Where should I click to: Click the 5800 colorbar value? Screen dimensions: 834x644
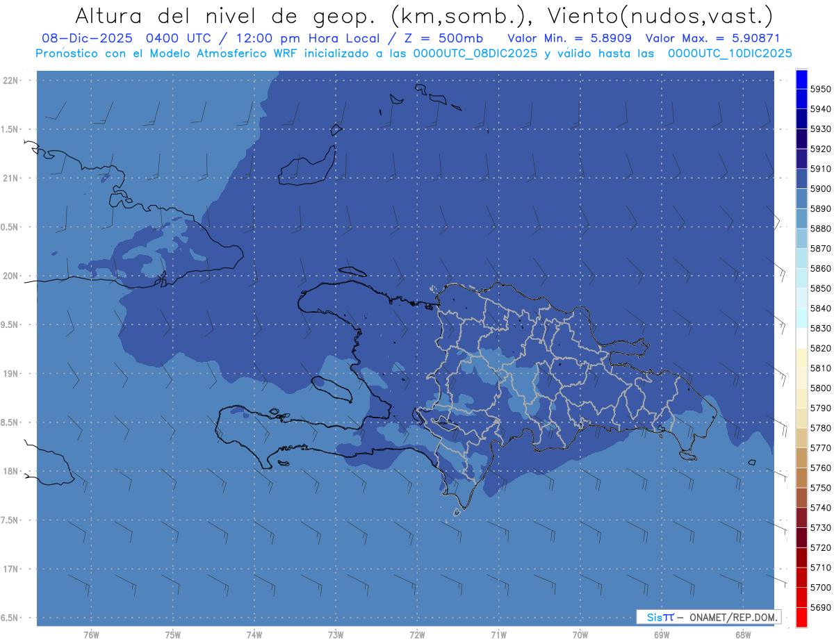pyautogui.click(x=821, y=388)
